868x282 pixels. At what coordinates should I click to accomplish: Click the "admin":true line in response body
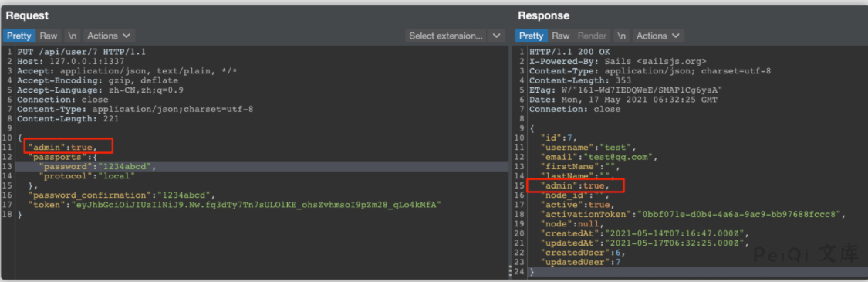point(575,185)
